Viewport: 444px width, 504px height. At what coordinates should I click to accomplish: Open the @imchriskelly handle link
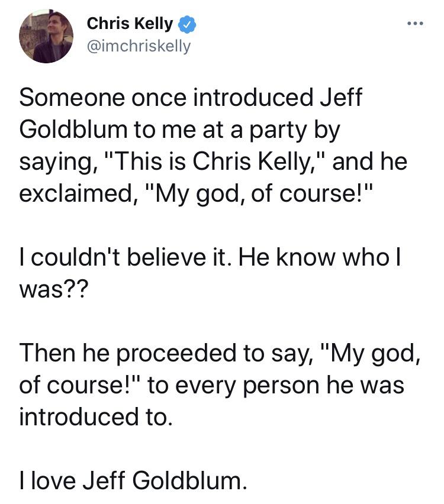pos(139,46)
